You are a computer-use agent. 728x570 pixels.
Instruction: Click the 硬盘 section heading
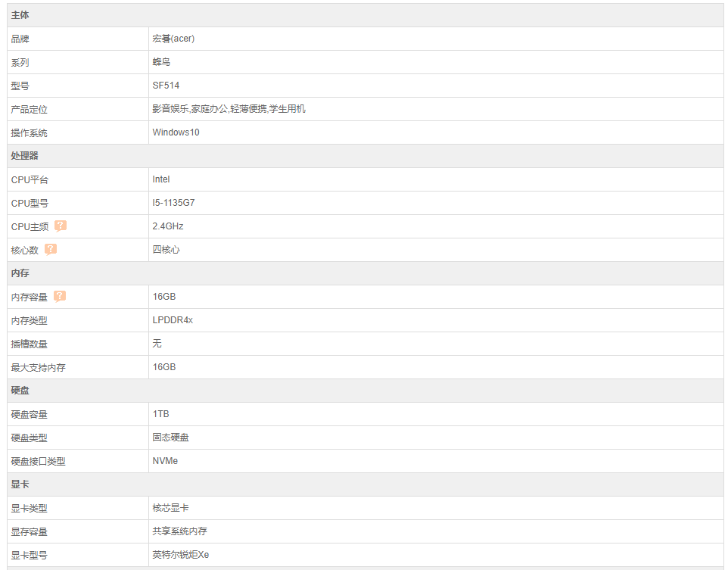[x=20, y=391]
